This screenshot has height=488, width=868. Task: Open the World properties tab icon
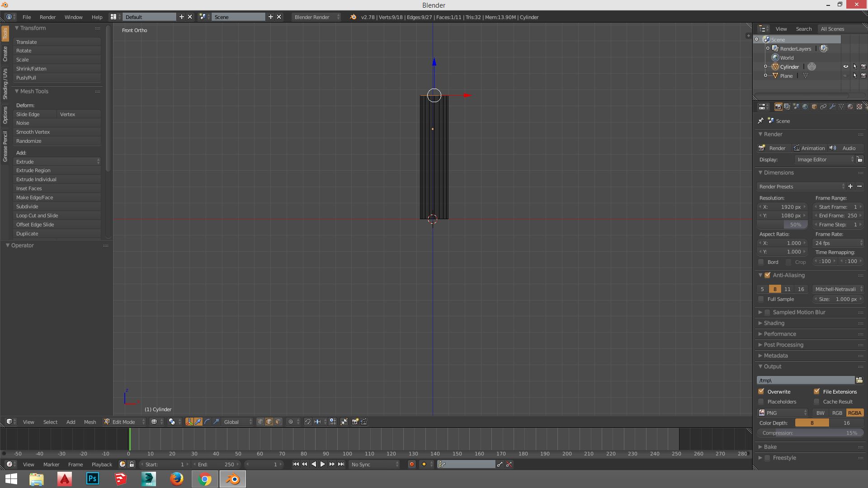click(805, 107)
